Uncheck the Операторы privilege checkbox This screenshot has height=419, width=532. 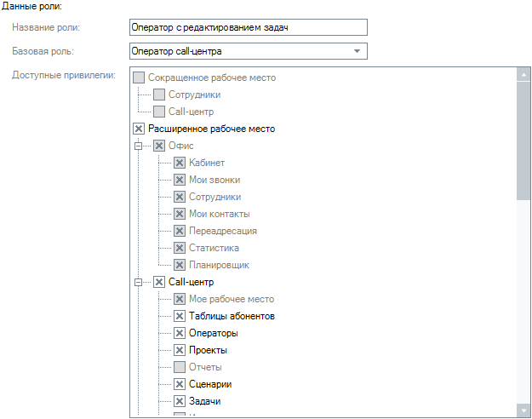[180, 333]
